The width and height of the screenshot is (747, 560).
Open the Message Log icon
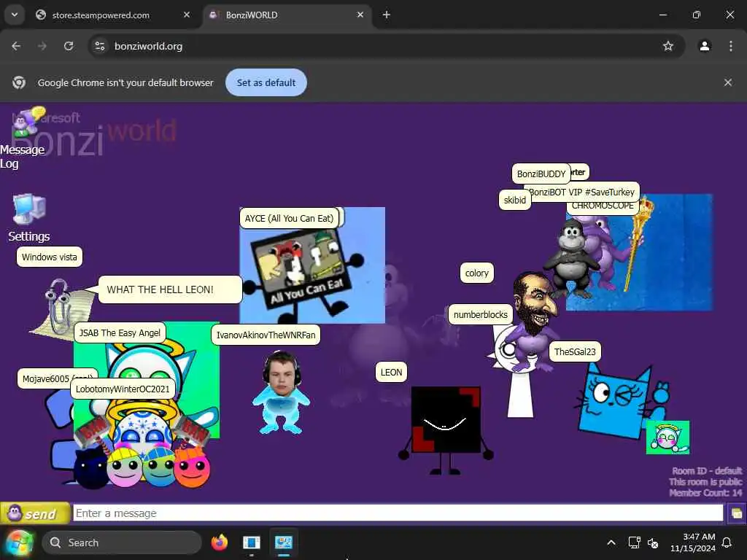[28, 122]
